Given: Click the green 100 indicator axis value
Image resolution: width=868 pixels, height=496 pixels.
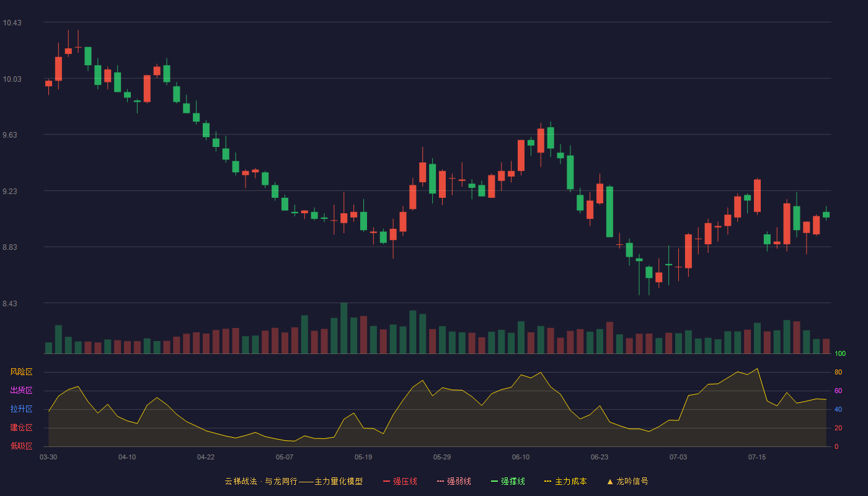Looking at the screenshot, I should tap(840, 353).
